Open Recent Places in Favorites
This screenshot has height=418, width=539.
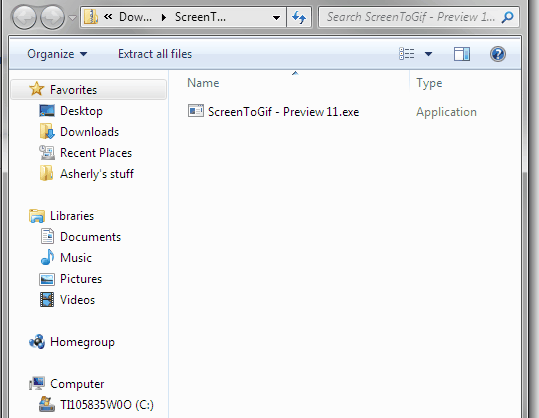click(x=96, y=153)
